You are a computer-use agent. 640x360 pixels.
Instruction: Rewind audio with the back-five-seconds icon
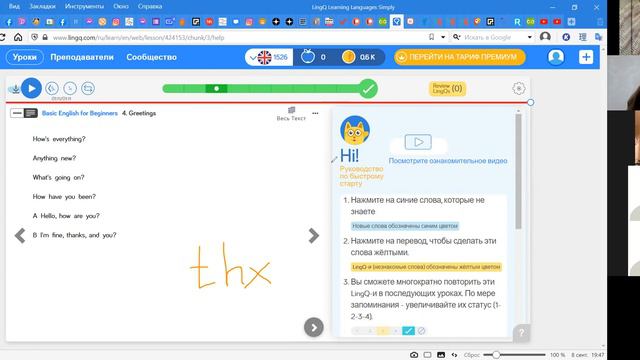52,88
